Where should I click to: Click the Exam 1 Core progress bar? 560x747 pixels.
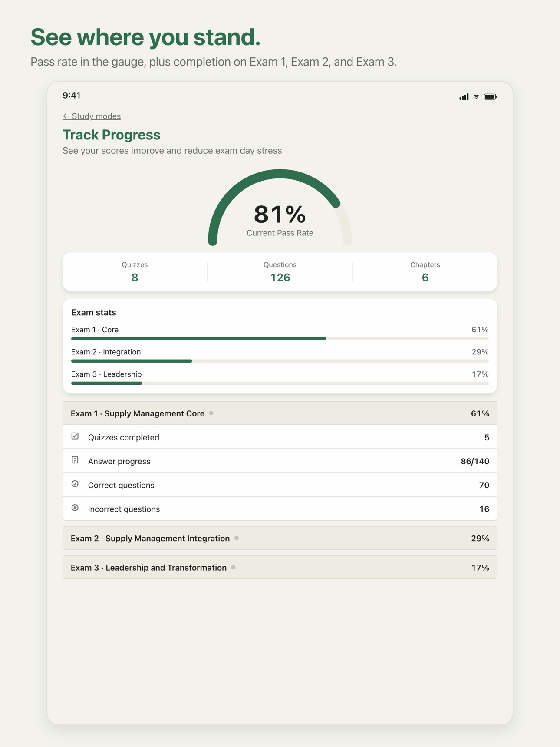280,339
